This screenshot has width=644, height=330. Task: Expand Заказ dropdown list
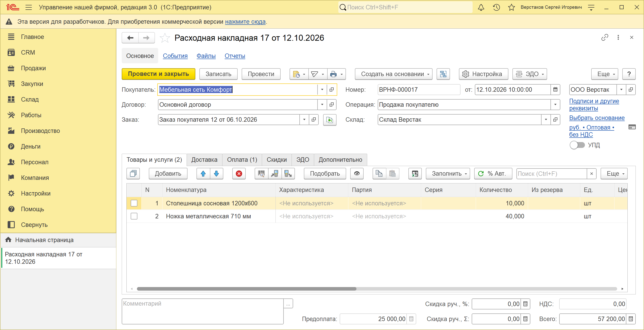(304, 119)
